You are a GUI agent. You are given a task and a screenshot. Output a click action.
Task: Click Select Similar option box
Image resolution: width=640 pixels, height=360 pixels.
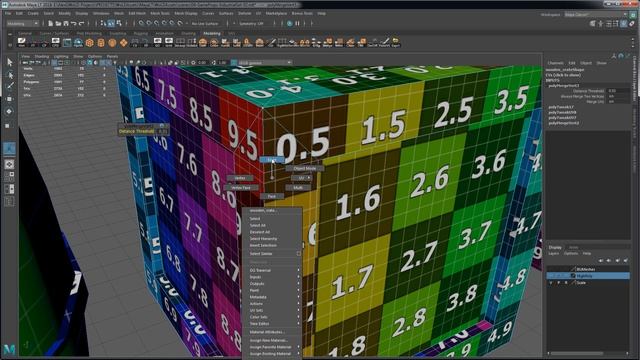coord(298,253)
